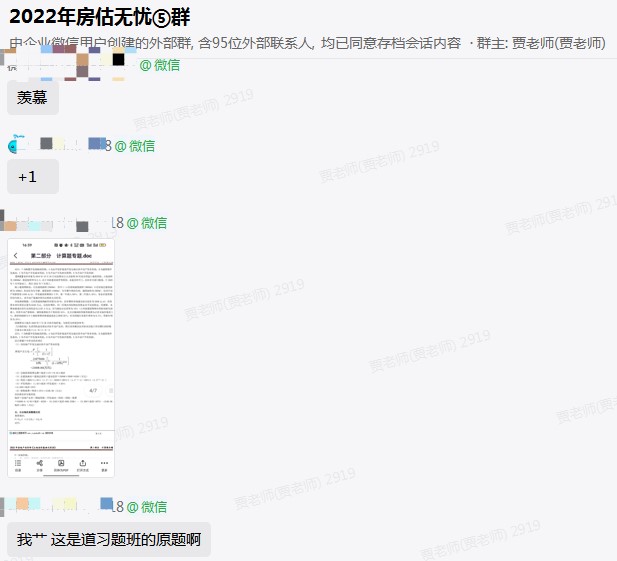Click the @微信 tag above the image message
The image size is (617, 561).
(147, 223)
